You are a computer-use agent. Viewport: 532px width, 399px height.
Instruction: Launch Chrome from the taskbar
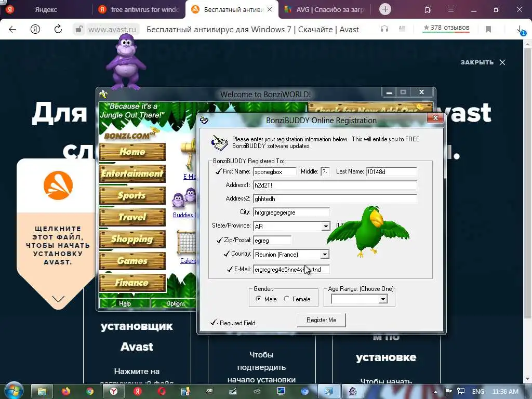[89, 392]
